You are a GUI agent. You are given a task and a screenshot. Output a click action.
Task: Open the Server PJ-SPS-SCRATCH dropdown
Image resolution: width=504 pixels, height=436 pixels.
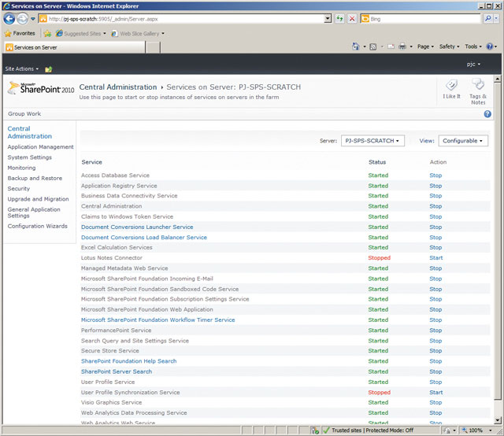(x=372, y=141)
